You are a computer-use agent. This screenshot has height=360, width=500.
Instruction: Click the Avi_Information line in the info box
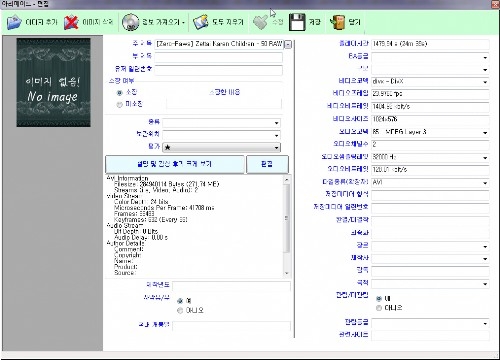coord(127,178)
